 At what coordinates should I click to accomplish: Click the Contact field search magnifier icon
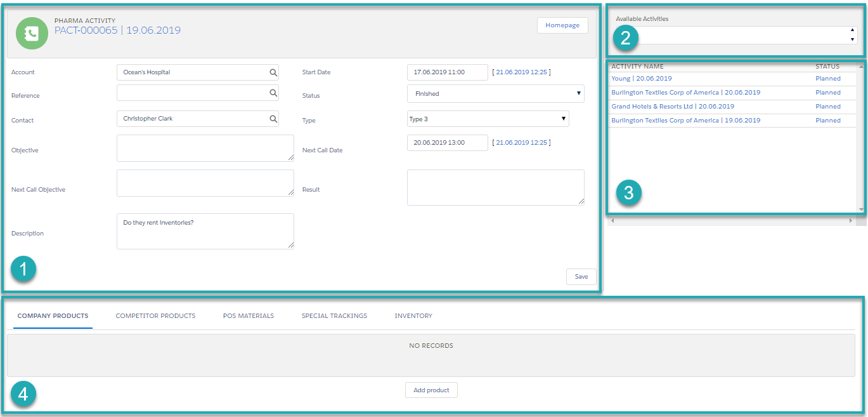273,119
